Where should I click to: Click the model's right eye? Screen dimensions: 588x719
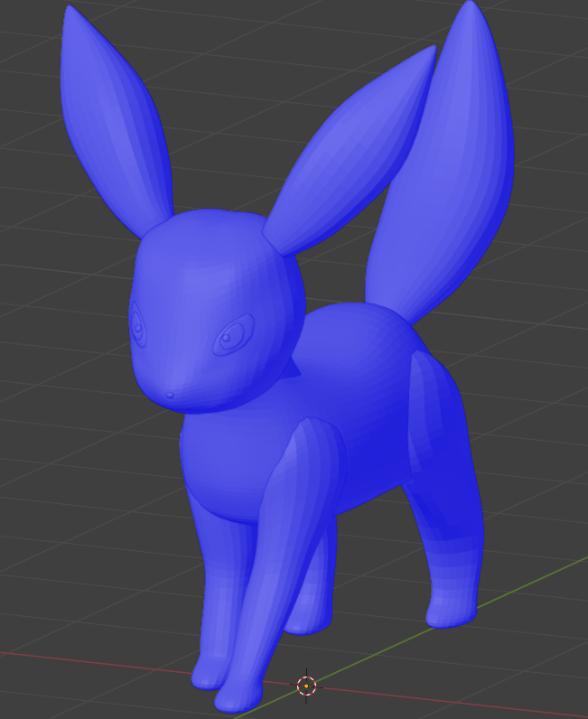233,338
